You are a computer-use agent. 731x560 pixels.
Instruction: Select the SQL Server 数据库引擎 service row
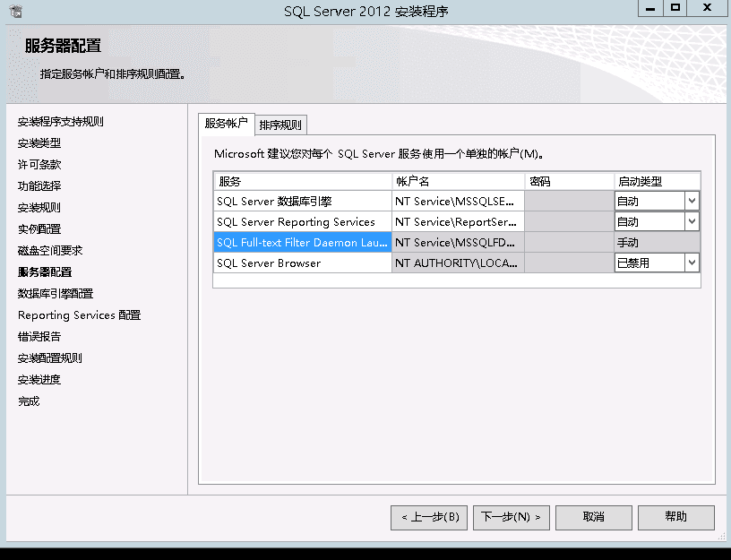point(303,201)
